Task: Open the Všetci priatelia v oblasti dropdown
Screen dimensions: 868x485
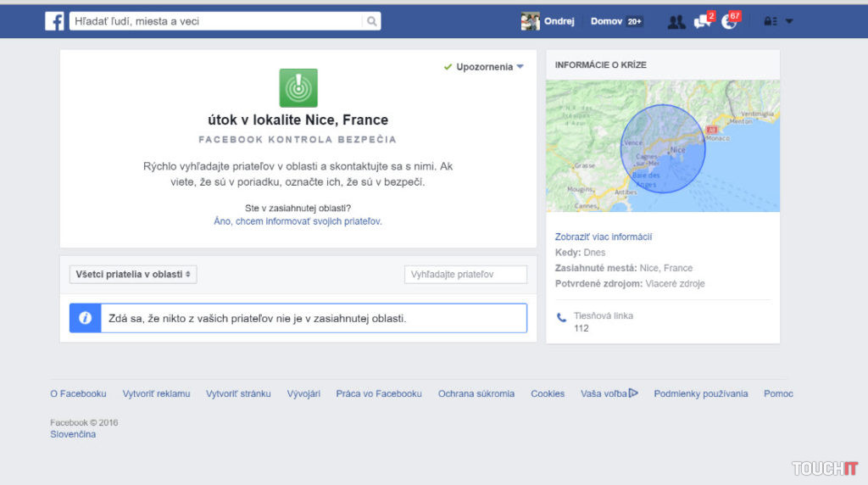Action: 133,275
